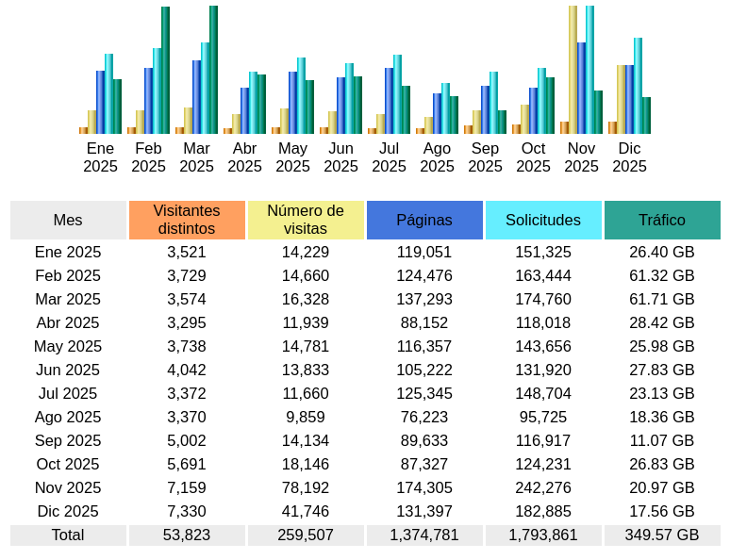Select the cyan requests bar for Dic 2025
The width and height of the screenshot is (747, 560).
click(x=638, y=86)
